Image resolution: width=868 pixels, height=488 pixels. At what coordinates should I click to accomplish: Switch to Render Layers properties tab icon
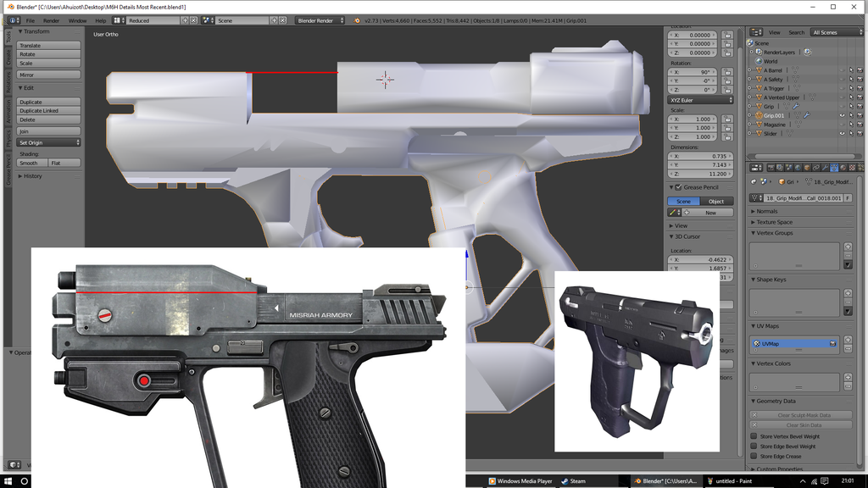coord(780,168)
